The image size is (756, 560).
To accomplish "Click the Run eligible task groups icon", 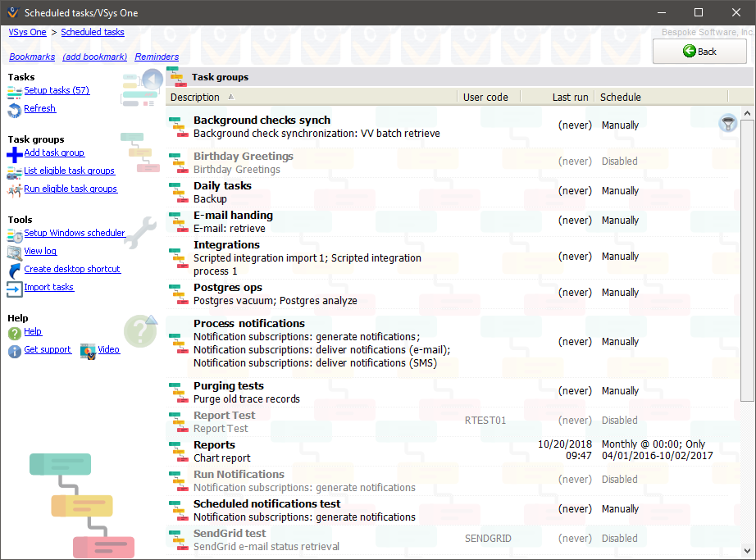I will point(15,189).
